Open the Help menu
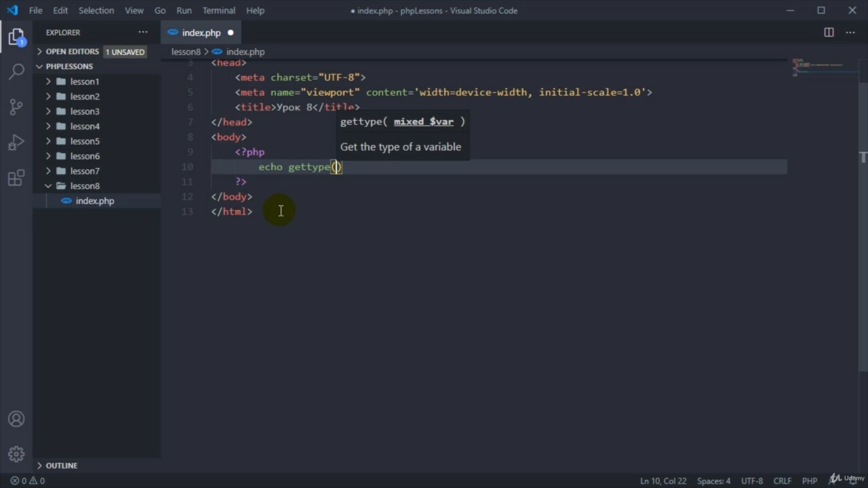 [255, 10]
